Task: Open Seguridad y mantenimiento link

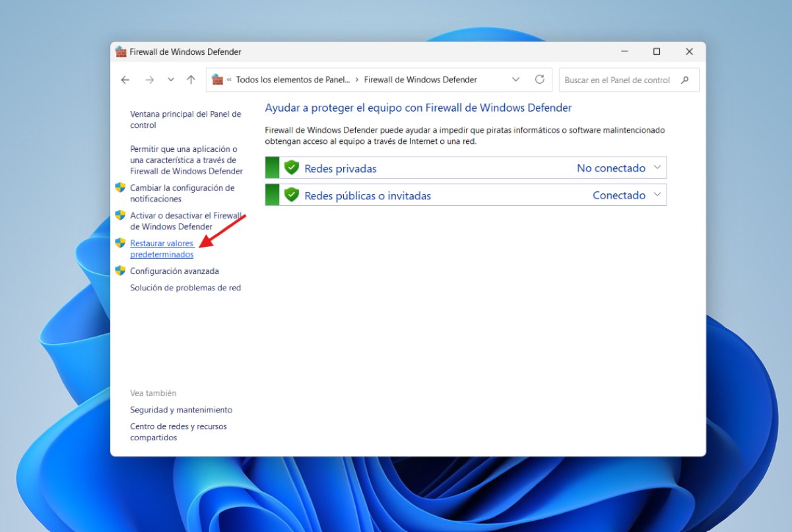Action: (181, 410)
